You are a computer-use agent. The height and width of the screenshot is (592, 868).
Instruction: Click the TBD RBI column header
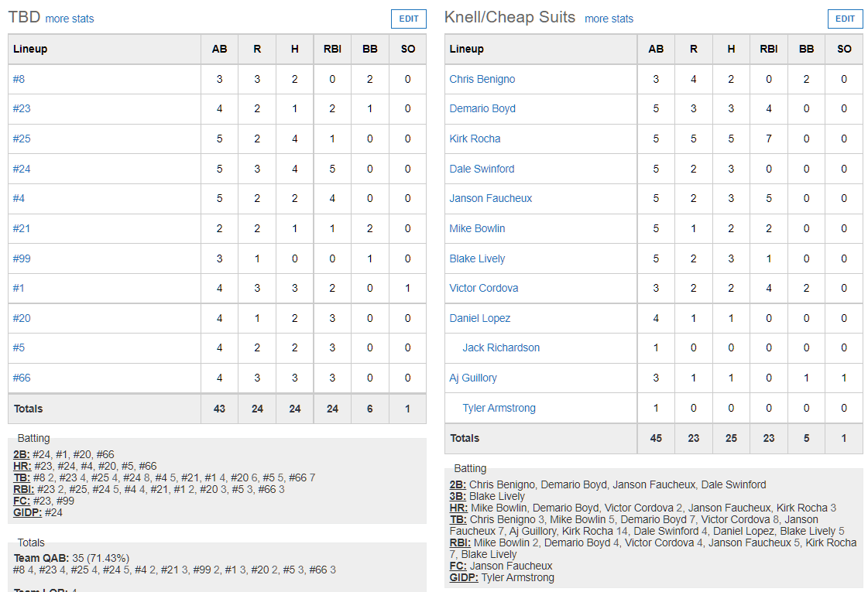point(332,50)
